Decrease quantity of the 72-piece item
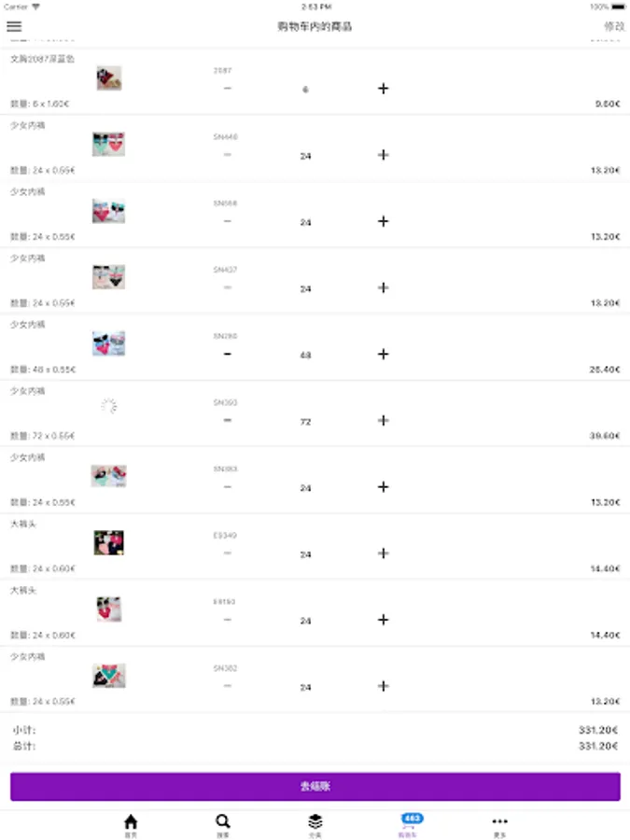The height and width of the screenshot is (840, 630). click(228, 421)
